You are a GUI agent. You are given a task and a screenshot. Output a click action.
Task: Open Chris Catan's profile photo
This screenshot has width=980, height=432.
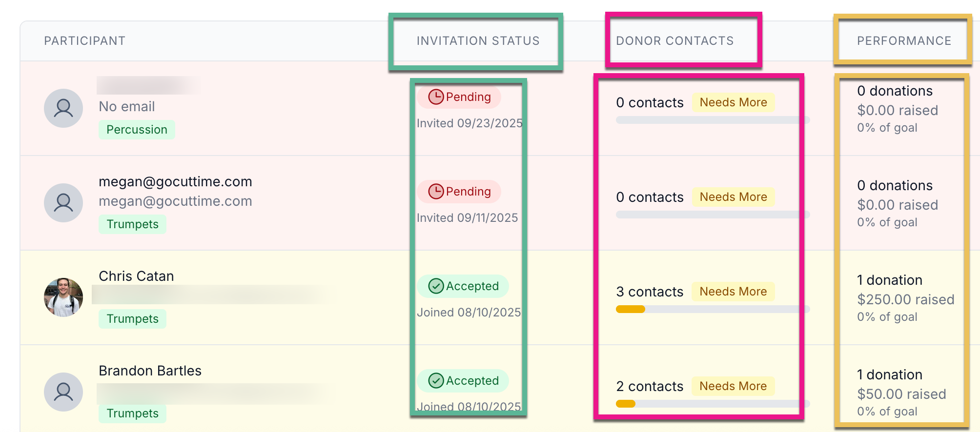pos(63,297)
